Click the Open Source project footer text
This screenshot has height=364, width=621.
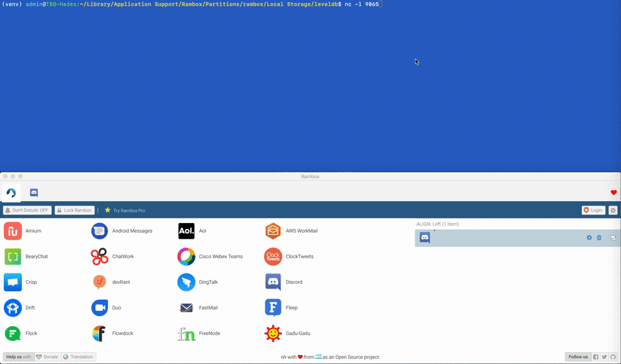coord(358,357)
